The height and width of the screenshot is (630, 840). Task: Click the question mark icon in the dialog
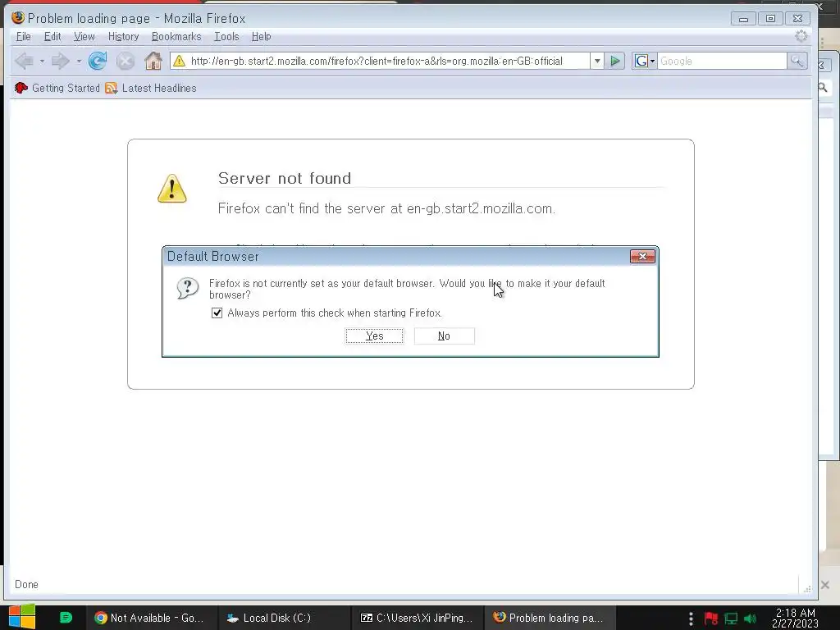pos(188,288)
